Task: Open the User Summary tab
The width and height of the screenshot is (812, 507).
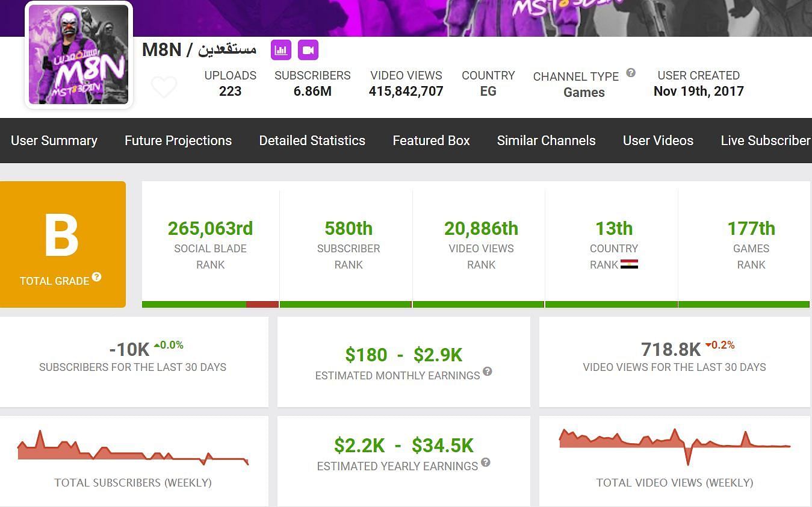Action: point(54,140)
